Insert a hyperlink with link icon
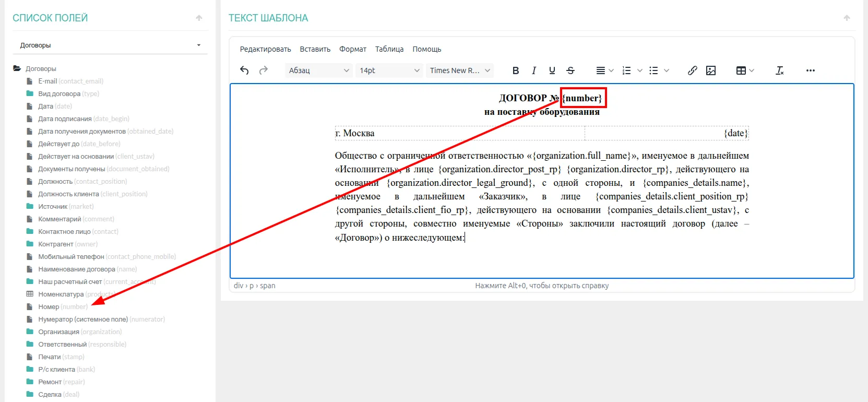868x402 pixels. pos(692,70)
